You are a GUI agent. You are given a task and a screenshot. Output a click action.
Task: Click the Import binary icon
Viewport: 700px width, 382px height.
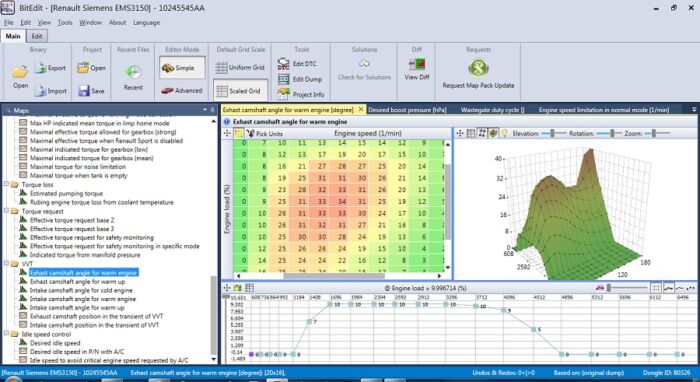[40, 91]
